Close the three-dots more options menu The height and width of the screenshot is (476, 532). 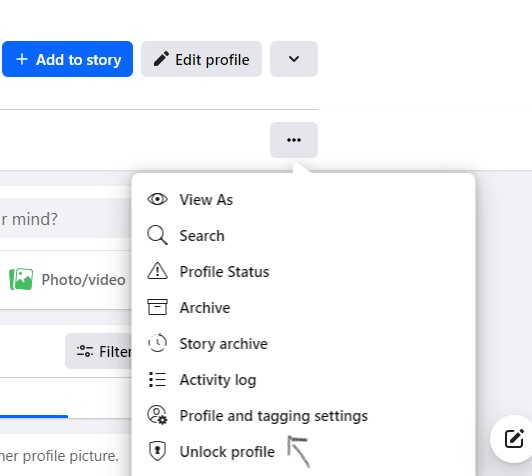(294, 140)
